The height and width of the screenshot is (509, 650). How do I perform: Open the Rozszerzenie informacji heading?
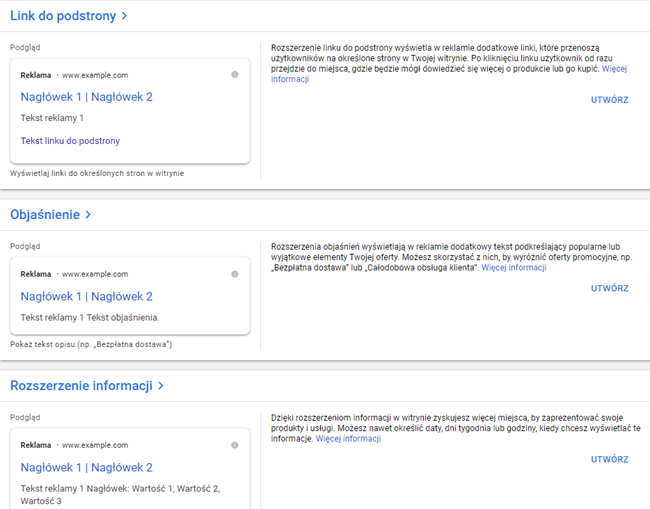(80, 386)
